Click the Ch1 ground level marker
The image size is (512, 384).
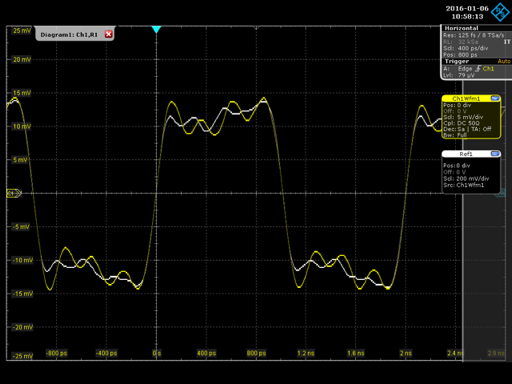pos(14,193)
